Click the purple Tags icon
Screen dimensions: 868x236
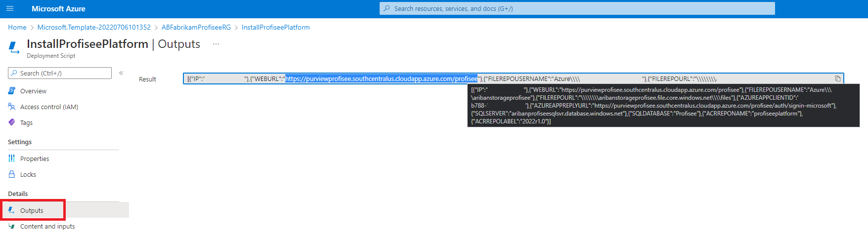(12, 122)
